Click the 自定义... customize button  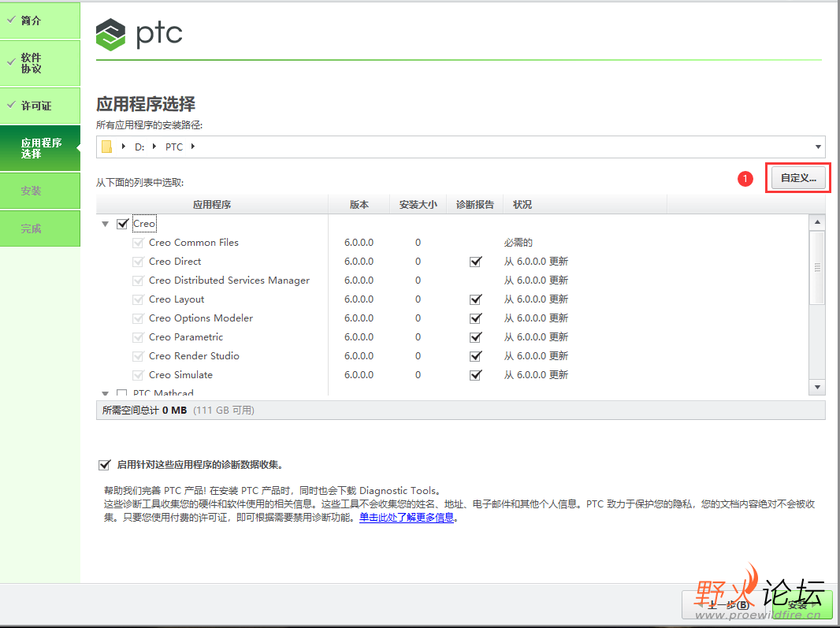pyautogui.click(x=798, y=178)
